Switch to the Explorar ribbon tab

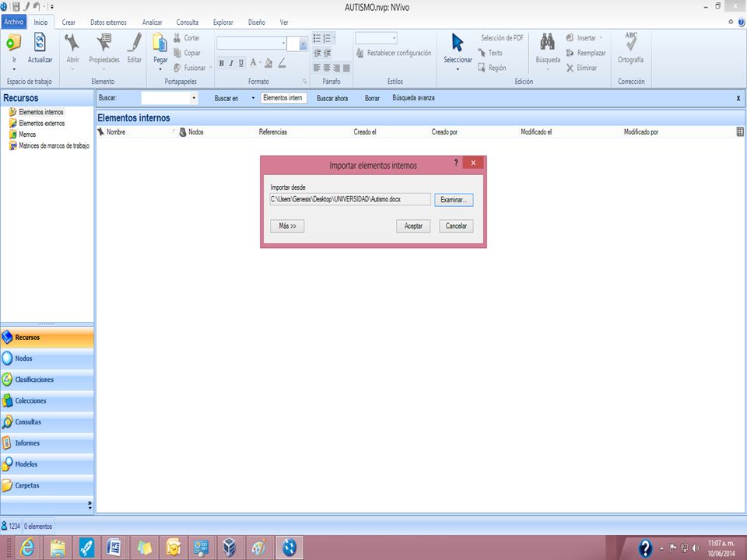click(x=223, y=23)
